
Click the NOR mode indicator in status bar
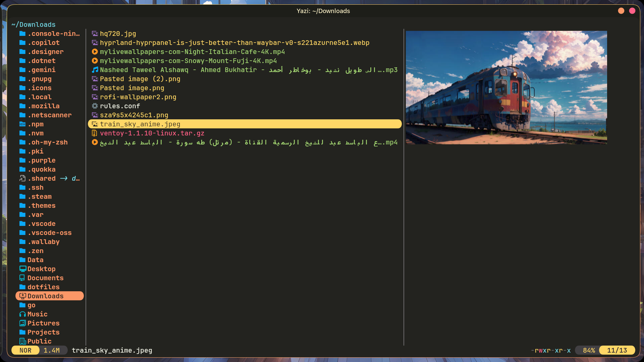pos(25,350)
